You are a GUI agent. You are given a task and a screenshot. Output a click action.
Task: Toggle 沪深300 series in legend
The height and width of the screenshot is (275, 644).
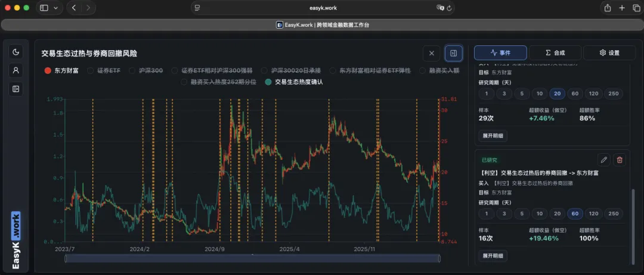146,71
